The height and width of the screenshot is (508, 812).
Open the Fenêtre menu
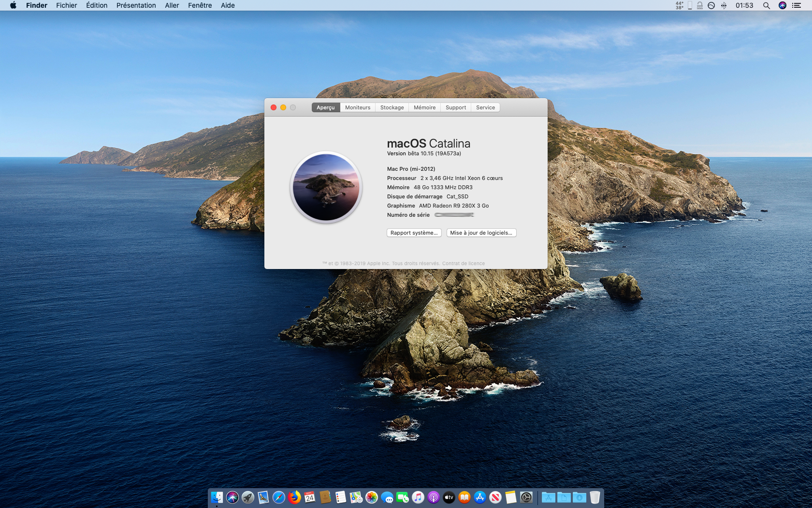tap(200, 5)
